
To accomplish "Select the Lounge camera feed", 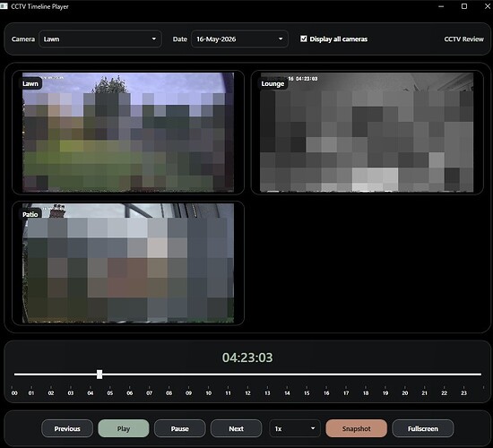I will [x=367, y=133].
